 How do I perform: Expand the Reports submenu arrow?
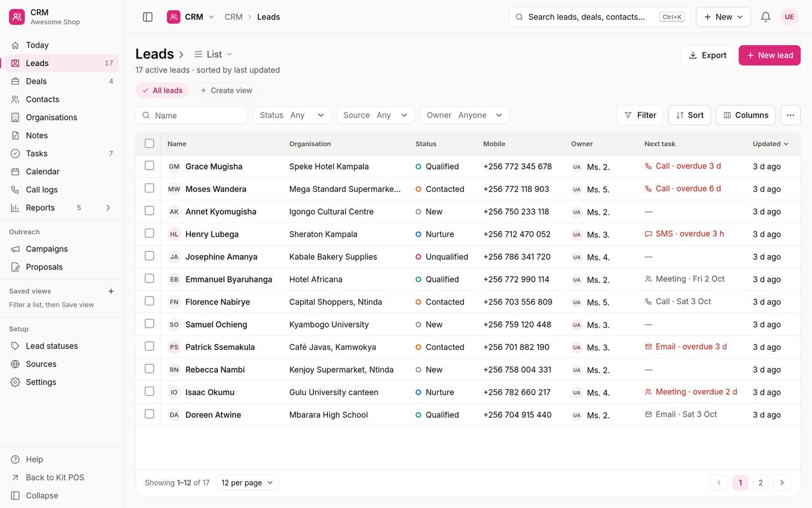108,208
